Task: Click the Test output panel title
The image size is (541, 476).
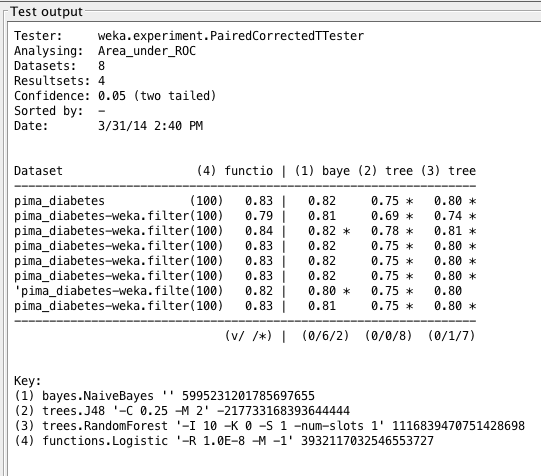Action: click(x=47, y=12)
